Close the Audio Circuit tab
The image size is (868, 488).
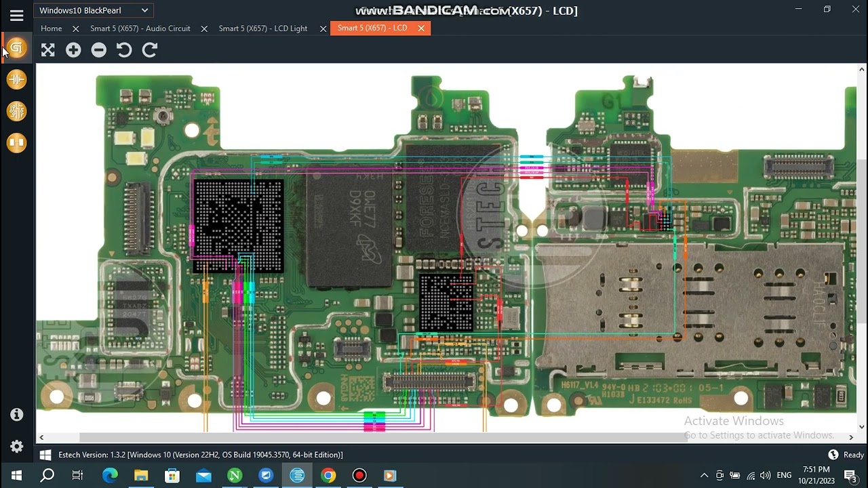coord(204,28)
